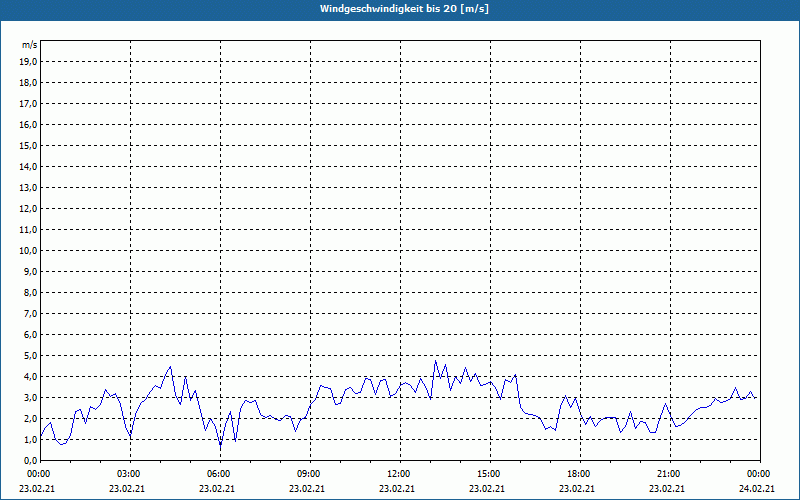Click the 17,0 y-axis label

[28, 104]
